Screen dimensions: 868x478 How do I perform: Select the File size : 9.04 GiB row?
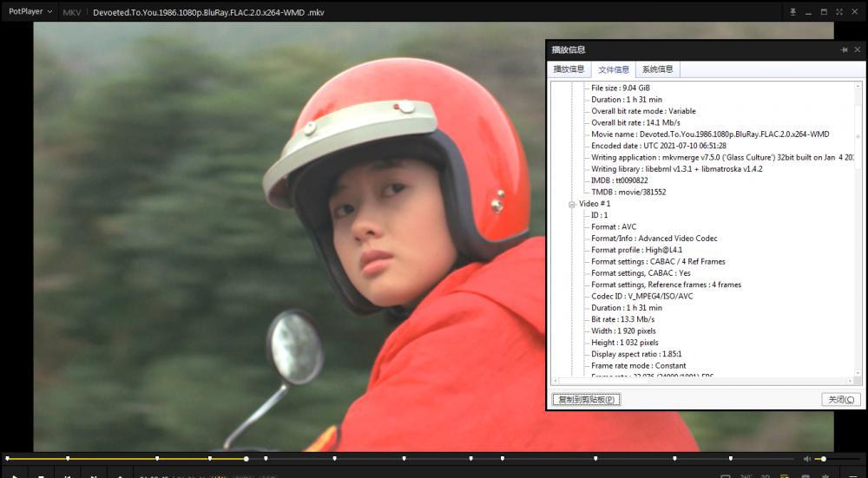621,88
